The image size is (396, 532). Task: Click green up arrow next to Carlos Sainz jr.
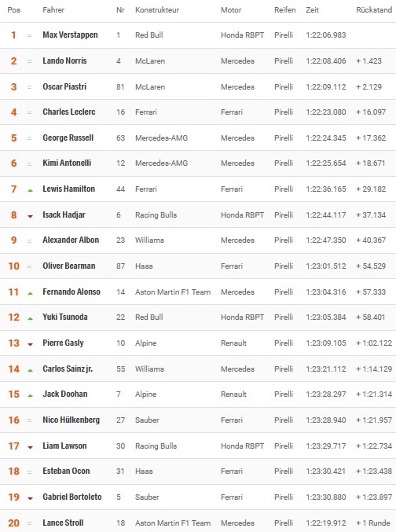point(30,370)
